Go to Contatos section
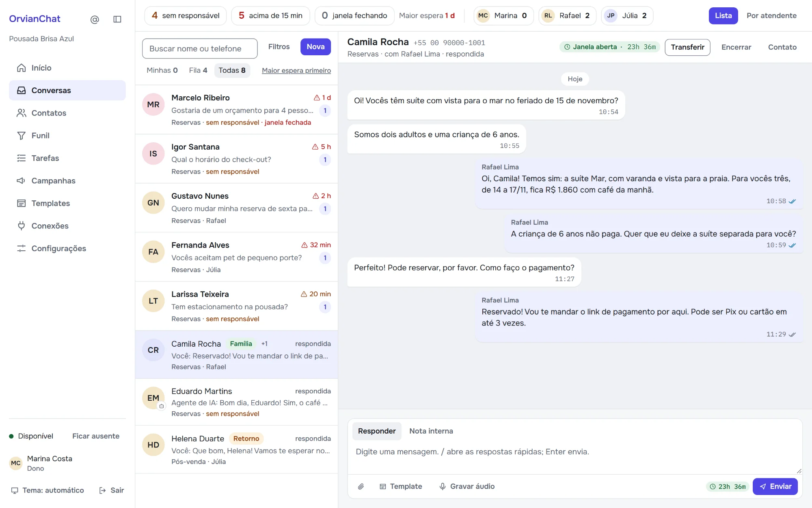The image size is (812, 508). (x=67, y=113)
